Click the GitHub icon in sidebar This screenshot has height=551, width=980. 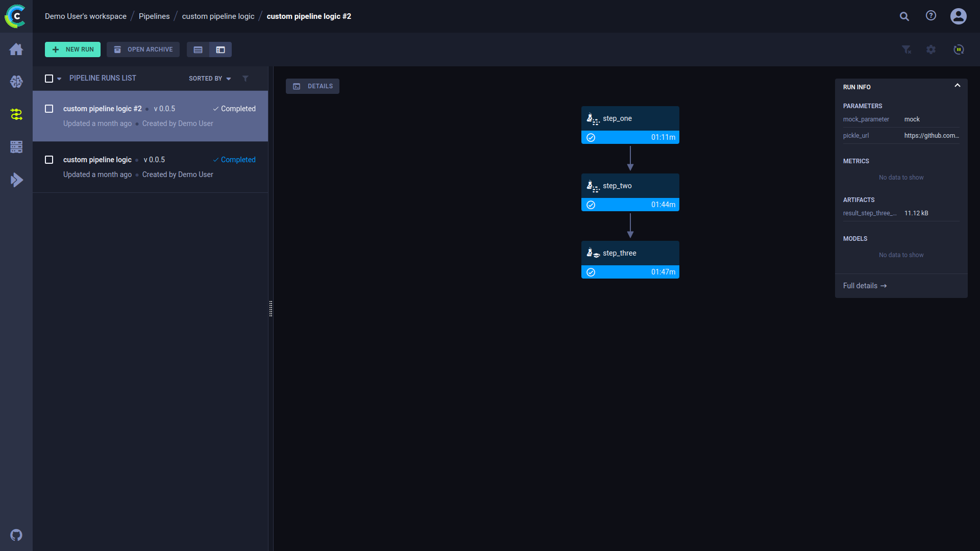click(16, 535)
